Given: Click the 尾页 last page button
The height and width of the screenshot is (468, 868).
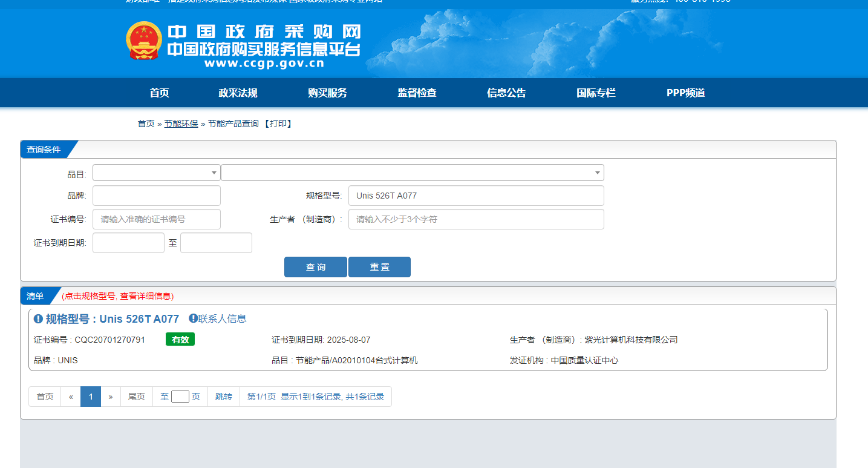Looking at the screenshot, I should [x=137, y=397].
